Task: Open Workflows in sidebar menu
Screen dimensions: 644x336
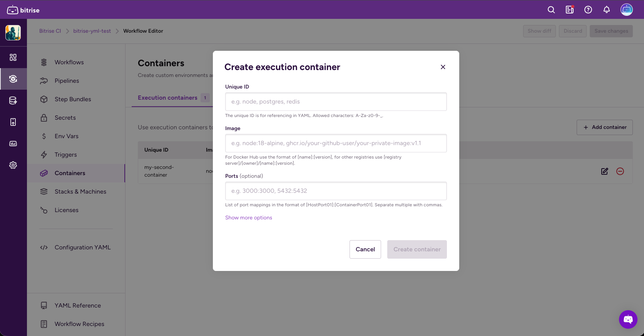Action: (69, 62)
